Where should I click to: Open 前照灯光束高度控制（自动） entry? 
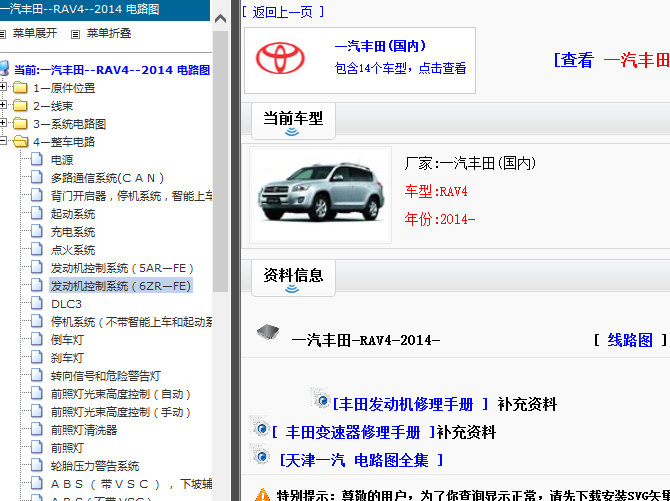coord(121,394)
